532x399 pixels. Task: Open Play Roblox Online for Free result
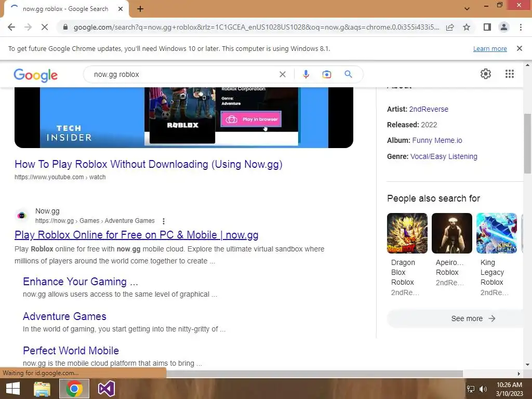pos(137,235)
